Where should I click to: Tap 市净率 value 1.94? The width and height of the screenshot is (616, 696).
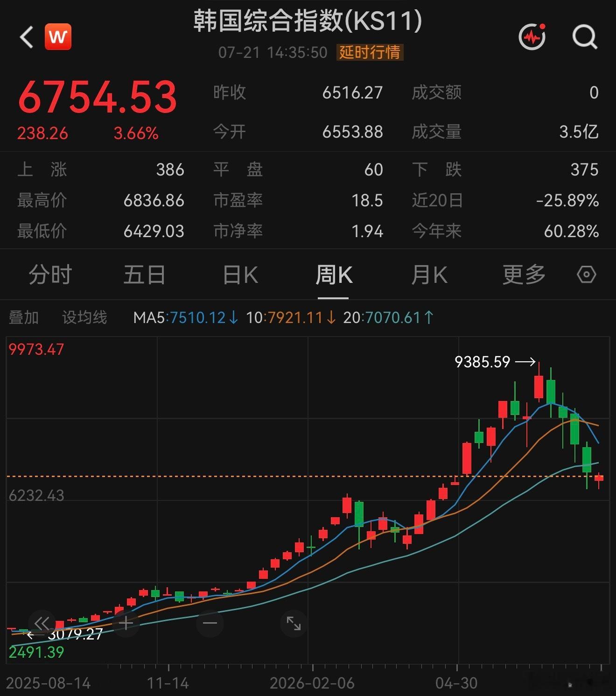367,232
